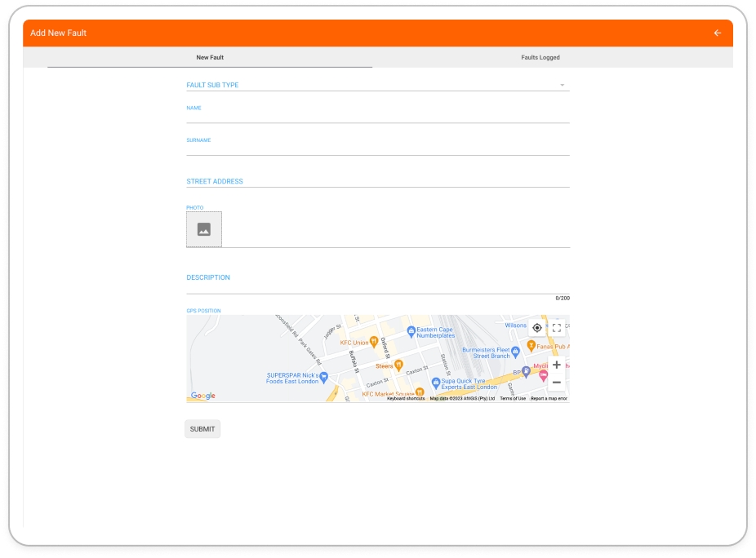Click into the Name input field

pos(377,117)
